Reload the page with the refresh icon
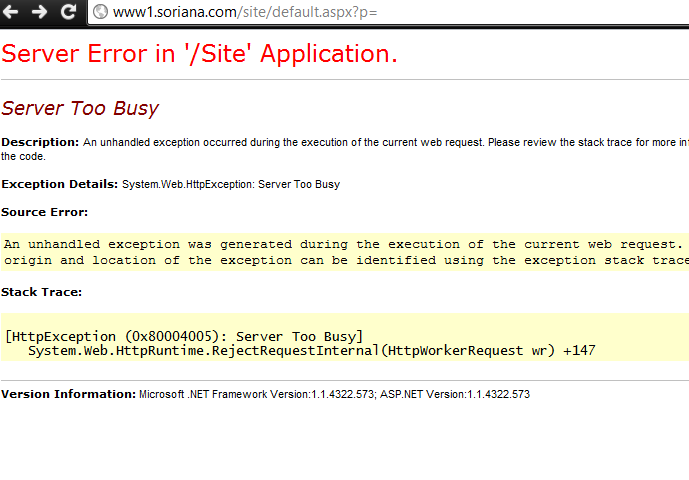This screenshot has width=689, height=480. coord(68,12)
